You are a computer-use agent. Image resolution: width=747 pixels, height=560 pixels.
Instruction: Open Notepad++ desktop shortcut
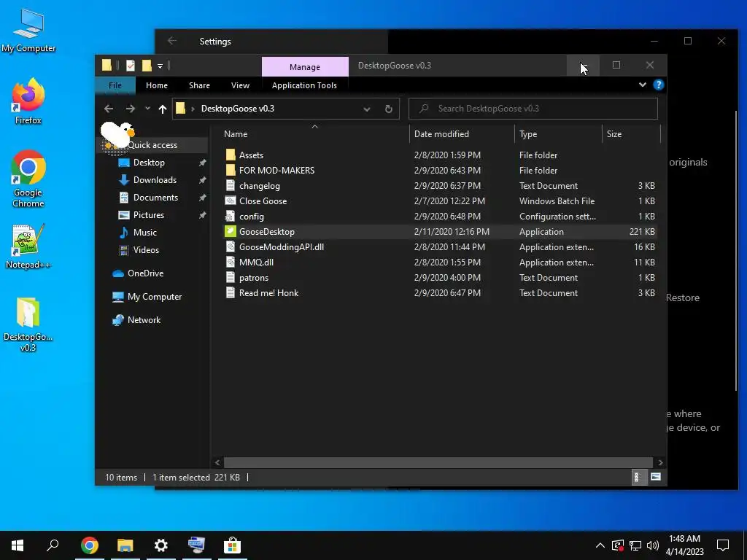click(x=28, y=246)
